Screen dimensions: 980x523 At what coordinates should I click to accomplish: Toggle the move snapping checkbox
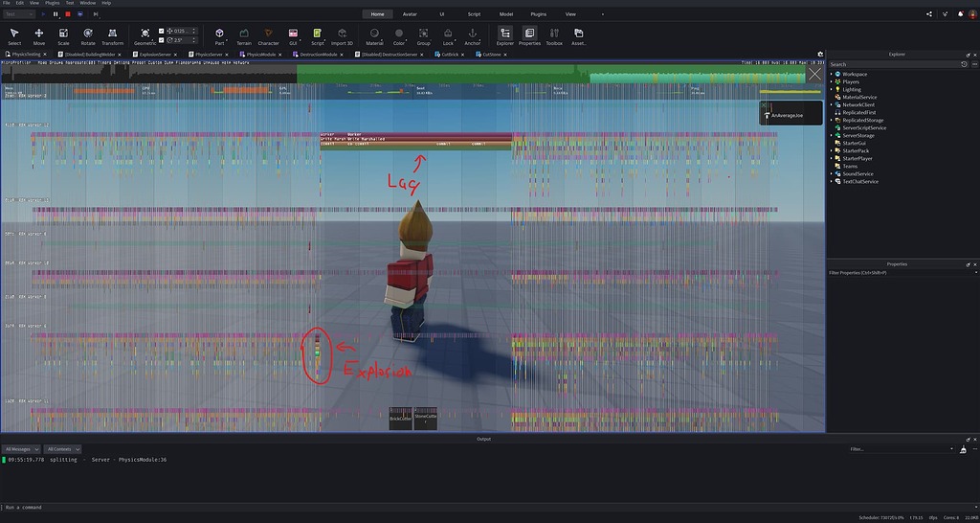click(161, 31)
